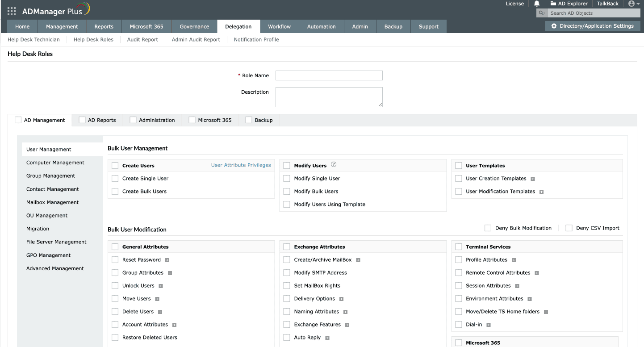
Task: Expand Session Attributes plus icon
Action: [517, 286]
